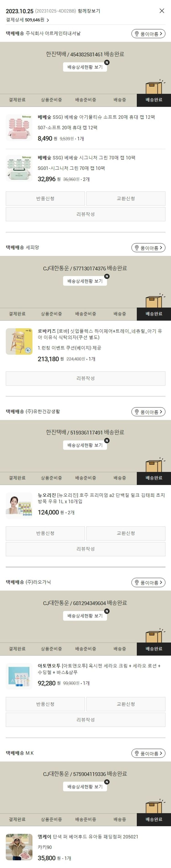Open 베베숲 소프트 20매 wipes thumbnail

tap(19, 127)
